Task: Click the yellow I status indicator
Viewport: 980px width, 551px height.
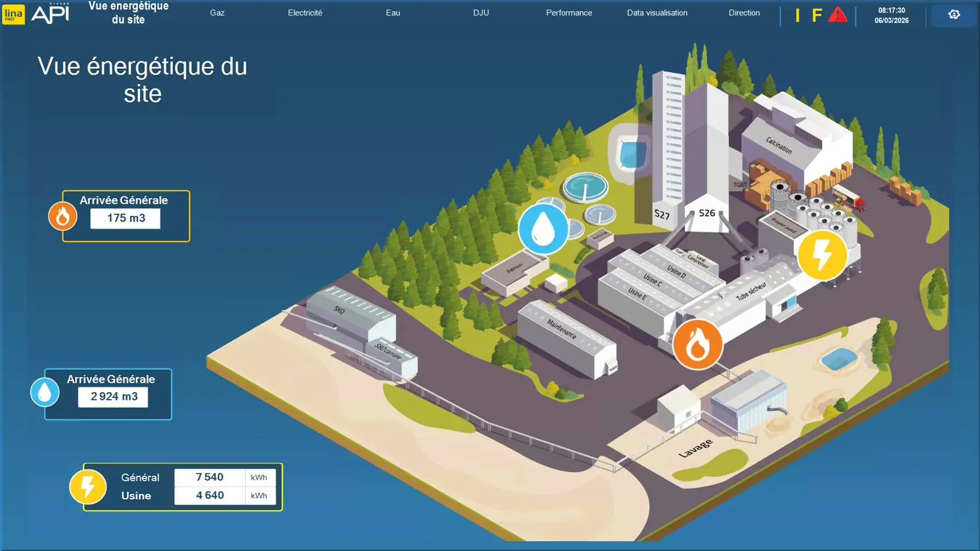Action: click(x=797, y=15)
